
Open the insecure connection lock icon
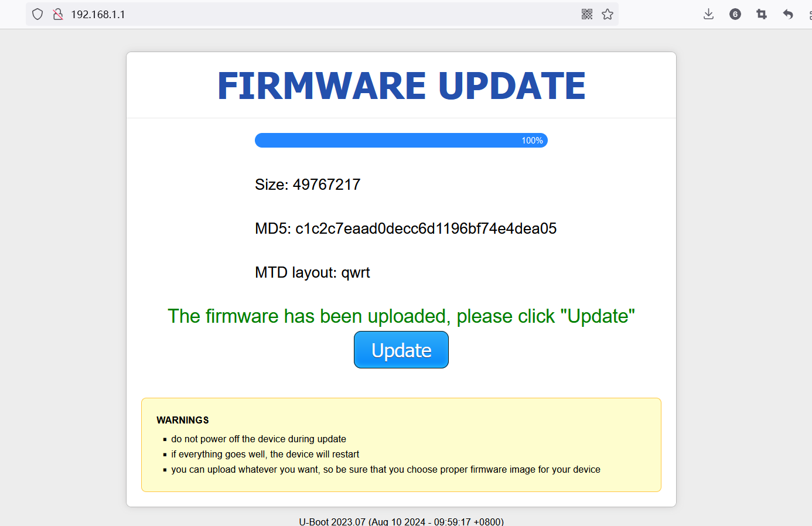click(x=58, y=14)
